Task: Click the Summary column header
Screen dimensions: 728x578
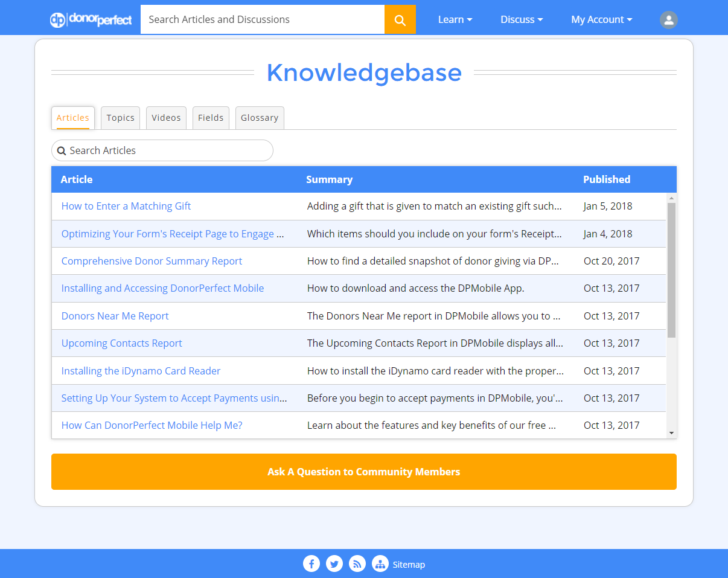Action: point(329,179)
